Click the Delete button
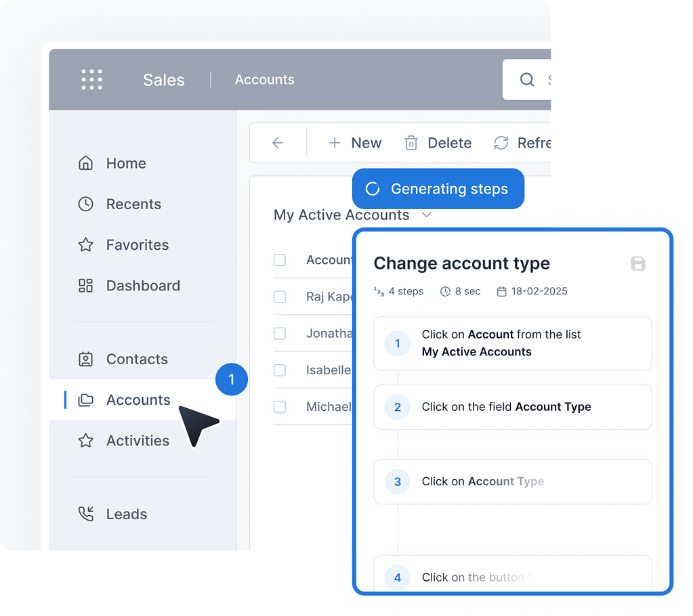The width and height of the screenshot is (693, 616). [438, 143]
